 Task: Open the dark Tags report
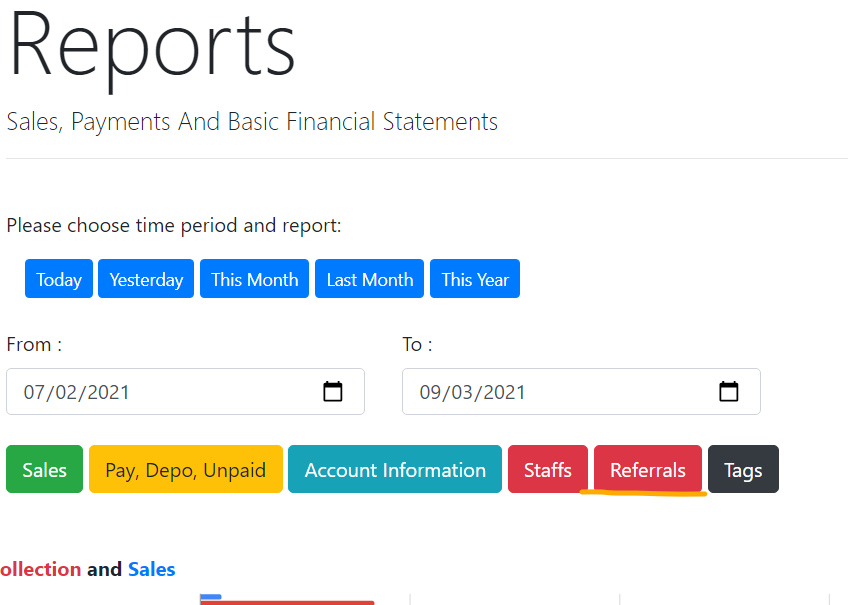click(743, 469)
